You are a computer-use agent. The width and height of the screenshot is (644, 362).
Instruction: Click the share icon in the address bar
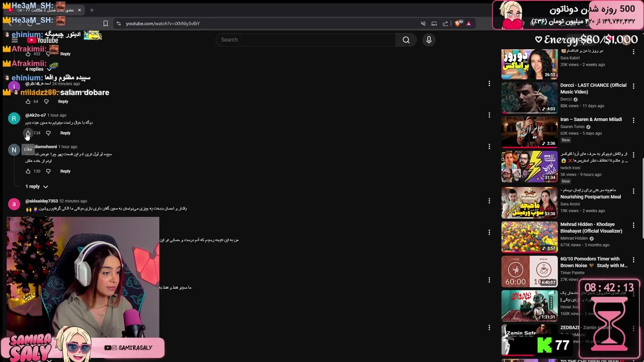tap(445, 24)
